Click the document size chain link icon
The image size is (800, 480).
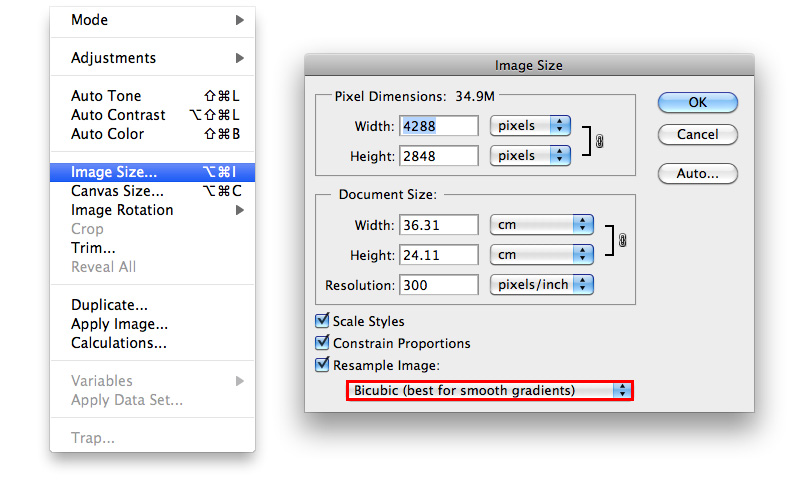point(622,241)
